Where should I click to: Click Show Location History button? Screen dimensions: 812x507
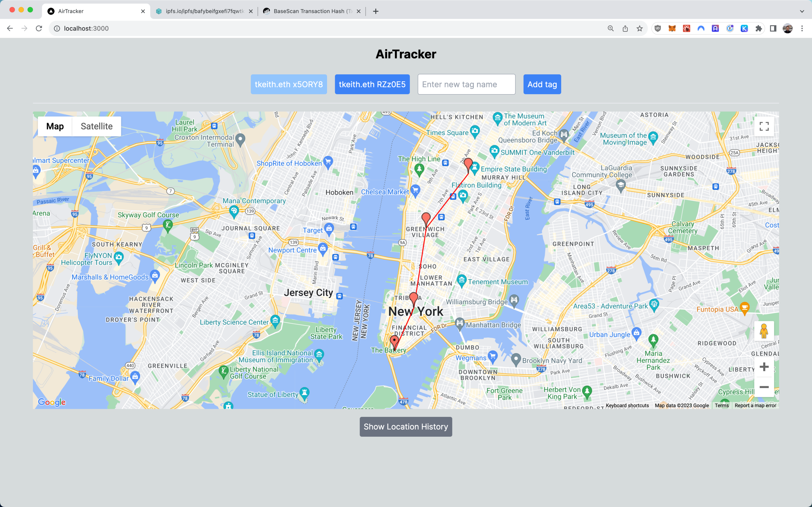coord(406,427)
